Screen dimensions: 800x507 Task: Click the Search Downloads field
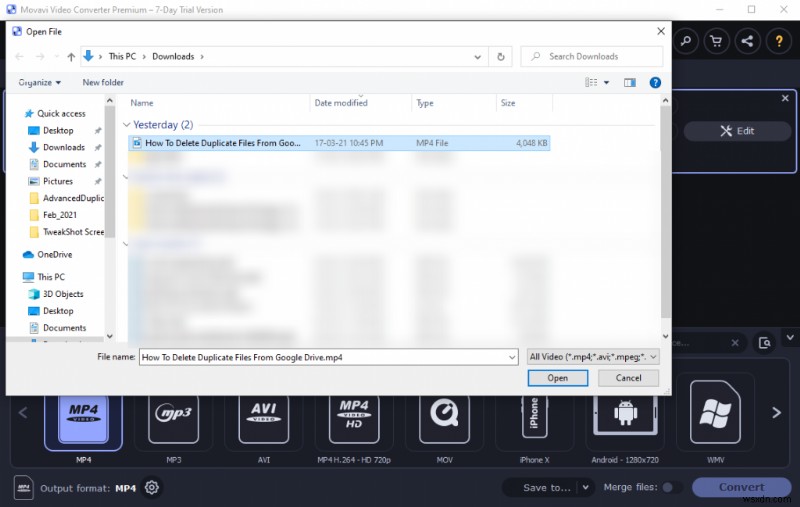592,57
